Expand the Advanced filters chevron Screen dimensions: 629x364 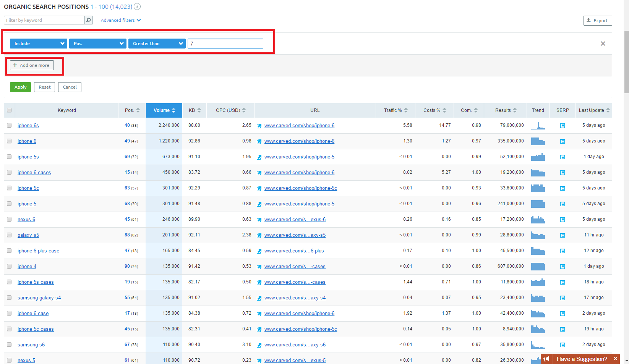pyautogui.click(x=139, y=20)
